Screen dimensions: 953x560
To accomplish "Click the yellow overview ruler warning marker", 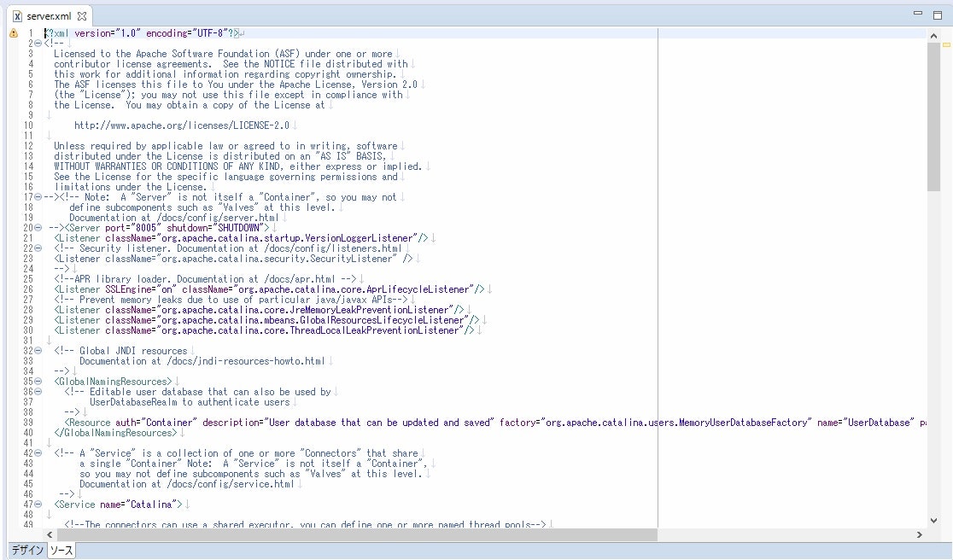I will pos(946,44).
